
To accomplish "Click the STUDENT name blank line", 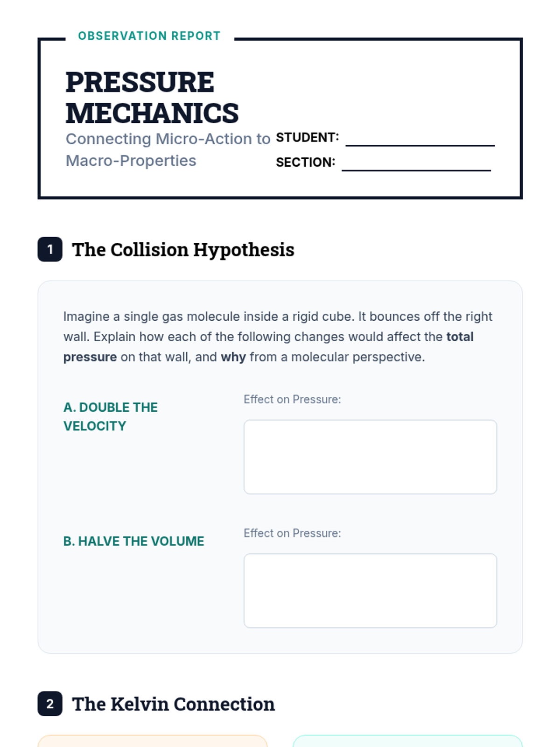I will click(420, 139).
